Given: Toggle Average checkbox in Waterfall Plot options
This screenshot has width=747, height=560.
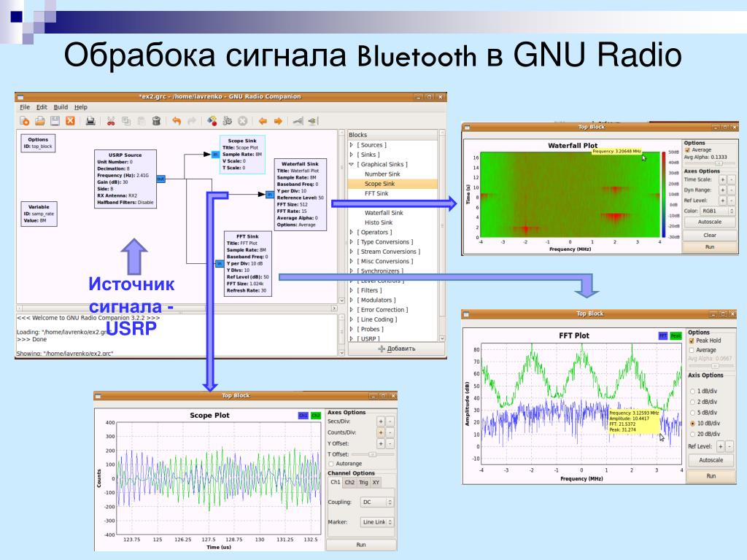Looking at the screenshot, I should click(687, 150).
